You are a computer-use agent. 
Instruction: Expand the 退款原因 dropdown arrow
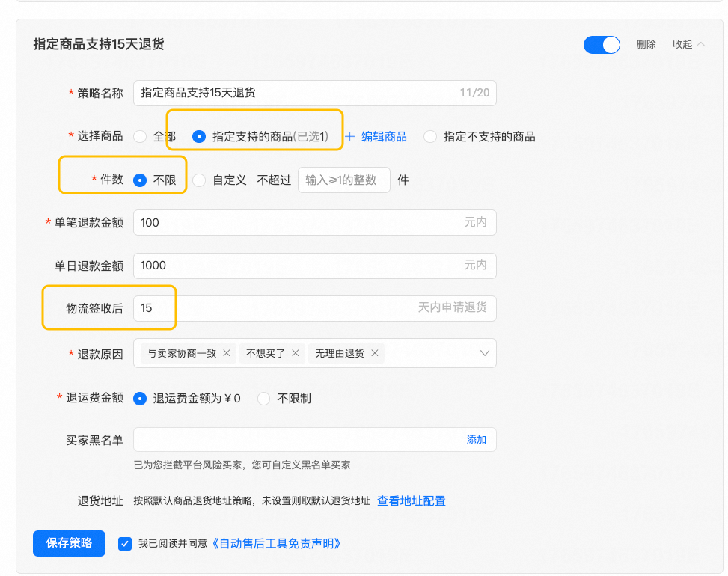[484, 353]
